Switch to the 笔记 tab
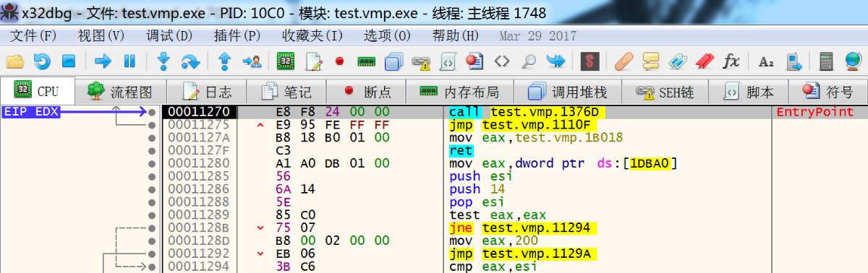Image resolution: width=868 pixels, height=273 pixels. coord(286,92)
